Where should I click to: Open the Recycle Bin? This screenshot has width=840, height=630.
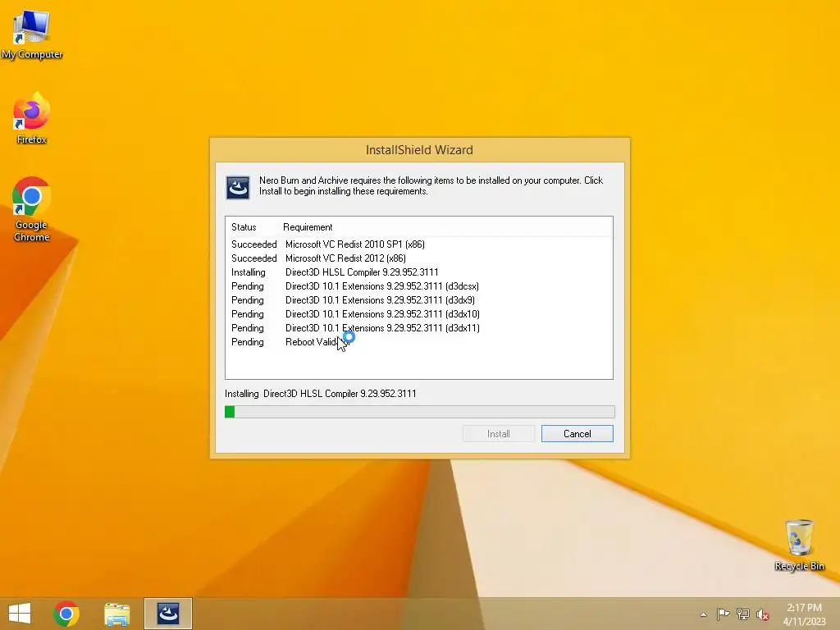pyautogui.click(x=799, y=545)
